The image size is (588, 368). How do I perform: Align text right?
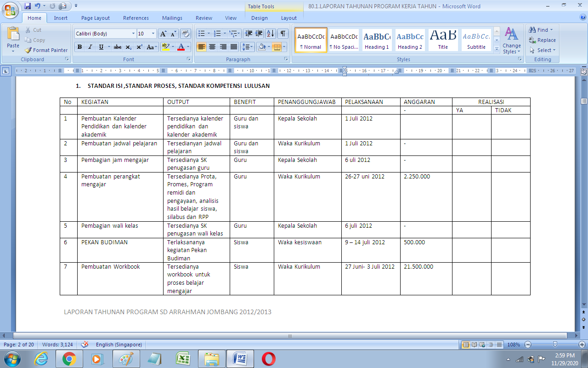223,47
